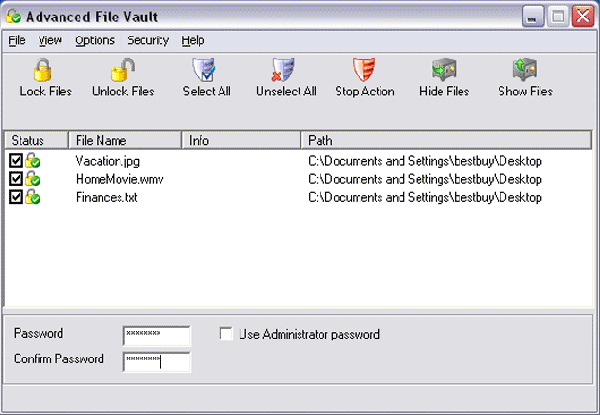600x415 pixels.
Task: Click the lock status icon beside Finances.txt
Action: 33,197
